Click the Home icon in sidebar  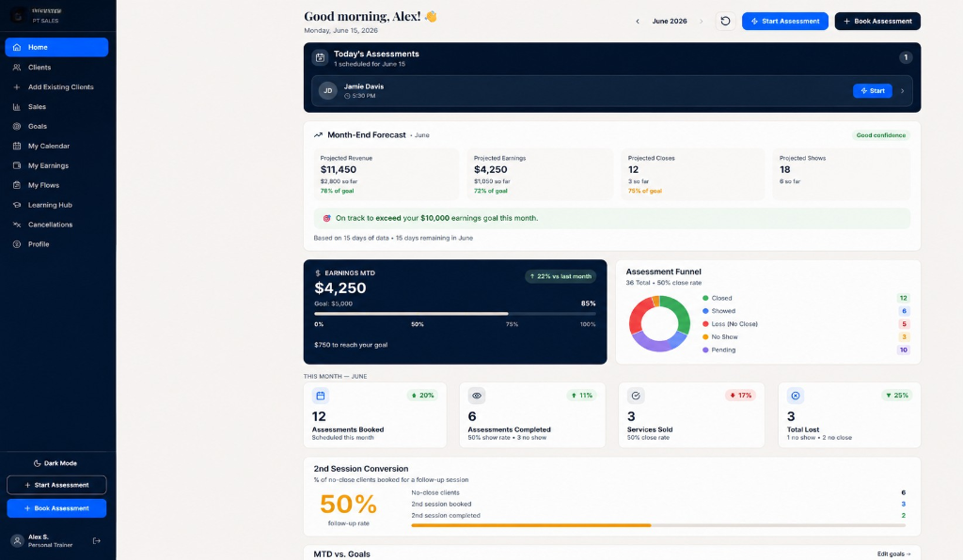(17, 47)
